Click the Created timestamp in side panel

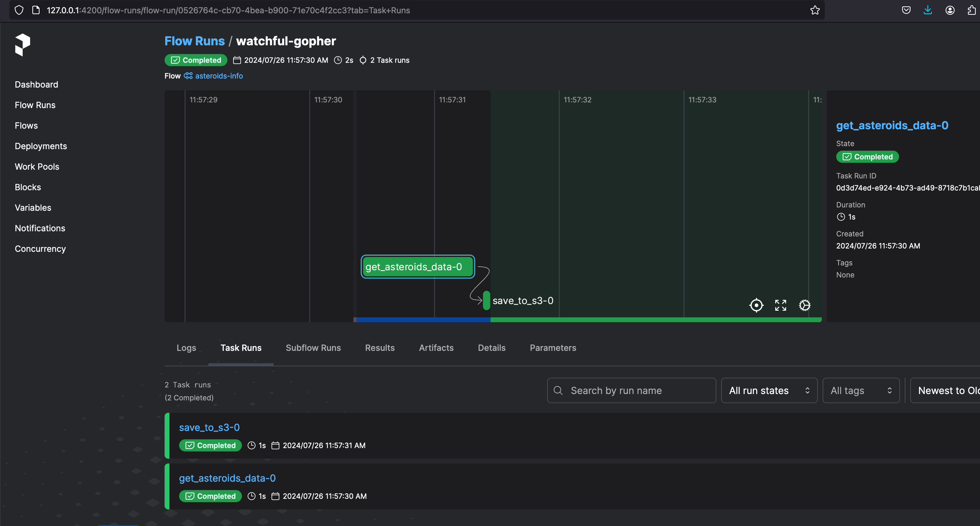878,246
